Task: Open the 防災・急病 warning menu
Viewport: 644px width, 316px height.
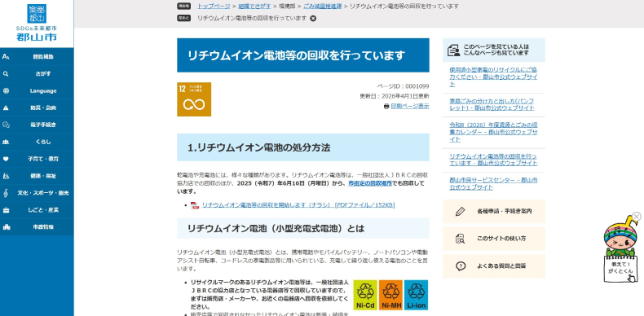Action: [x=37, y=108]
